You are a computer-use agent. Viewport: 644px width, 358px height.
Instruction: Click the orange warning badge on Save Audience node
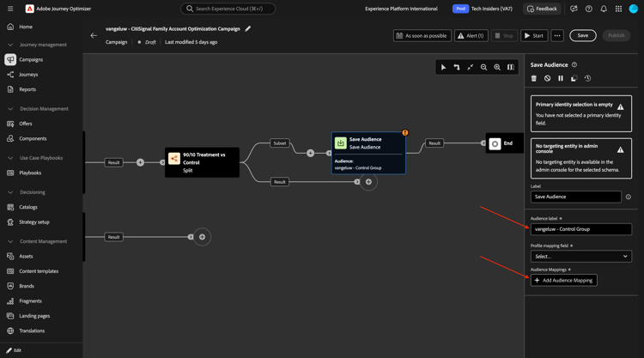coord(405,132)
